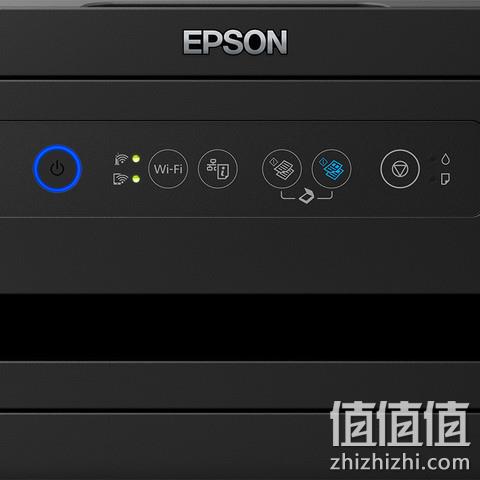
Task: Hit the stop/cancel button
Action: click(x=400, y=169)
